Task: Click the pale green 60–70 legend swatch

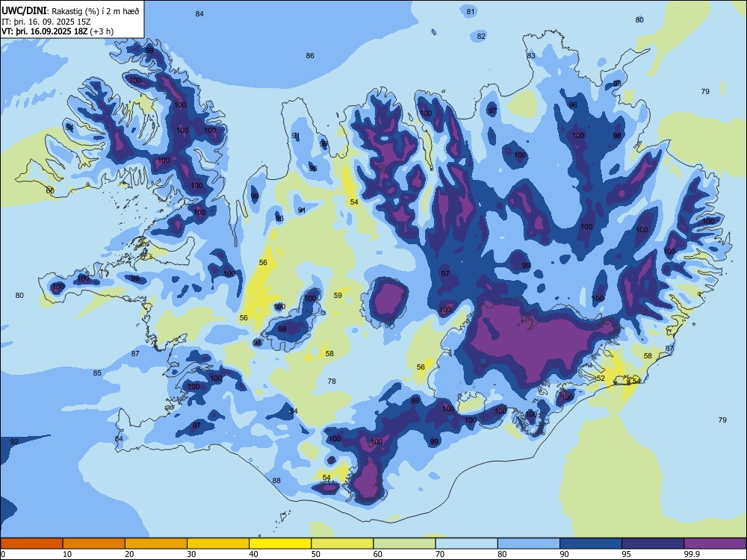Action: coord(404,544)
